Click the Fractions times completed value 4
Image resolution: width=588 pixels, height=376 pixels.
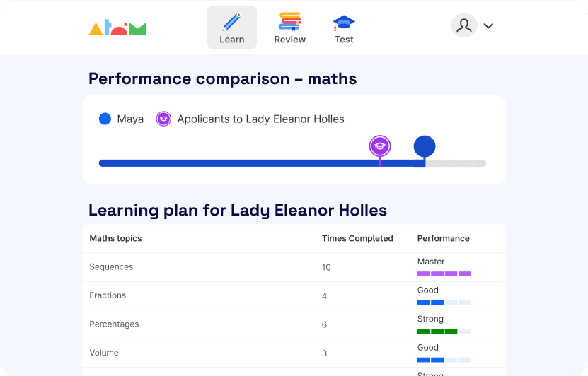click(324, 296)
